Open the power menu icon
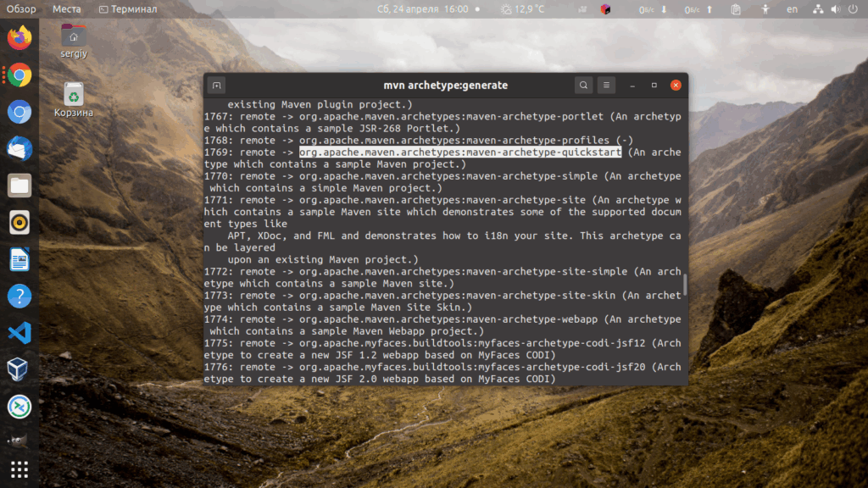868x488 pixels. coord(853,9)
